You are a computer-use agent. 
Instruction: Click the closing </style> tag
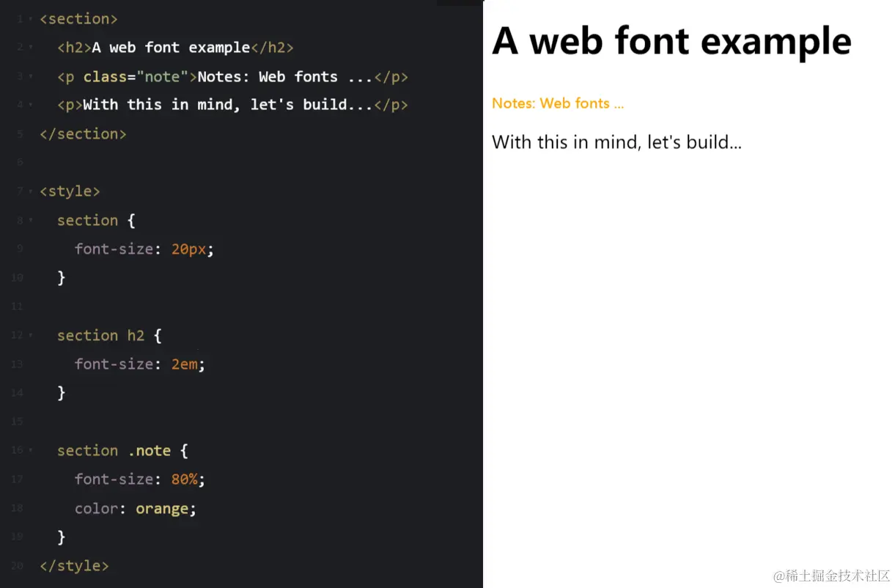point(74,566)
